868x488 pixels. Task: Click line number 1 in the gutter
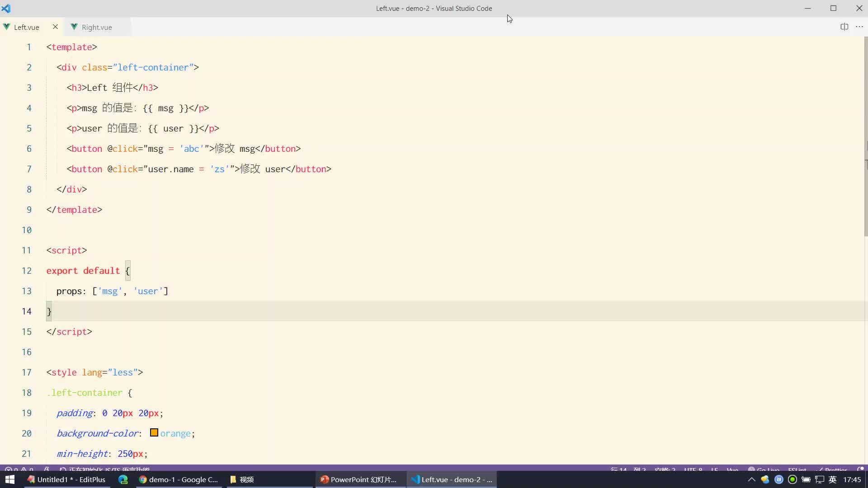point(29,47)
